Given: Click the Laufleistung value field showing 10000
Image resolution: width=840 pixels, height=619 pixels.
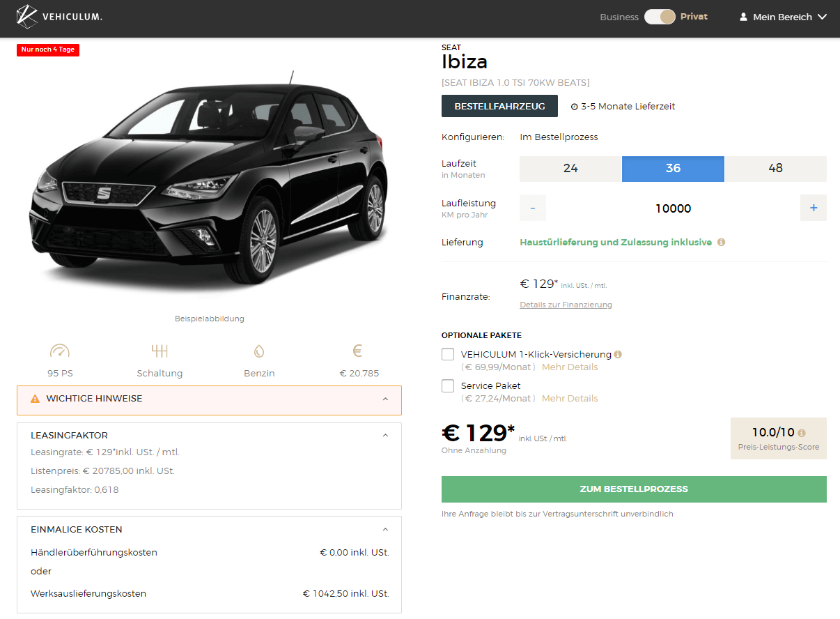Looking at the screenshot, I should [x=673, y=208].
